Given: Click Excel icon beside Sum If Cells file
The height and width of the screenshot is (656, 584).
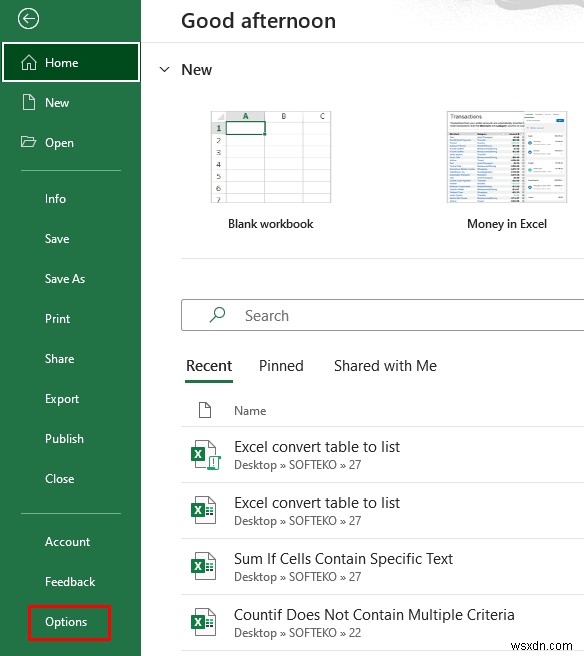Looking at the screenshot, I should tap(204, 566).
